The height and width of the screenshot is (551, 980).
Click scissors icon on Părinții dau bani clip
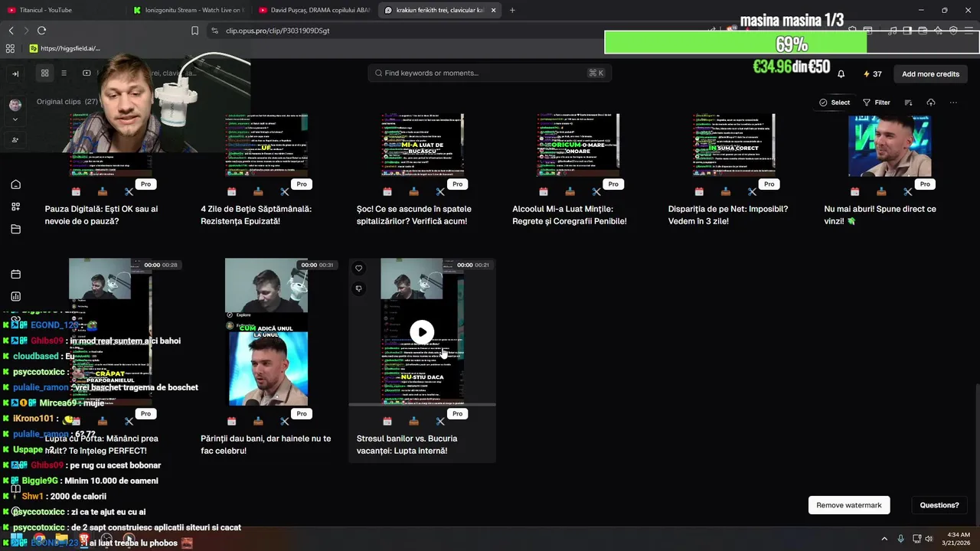coord(284,421)
